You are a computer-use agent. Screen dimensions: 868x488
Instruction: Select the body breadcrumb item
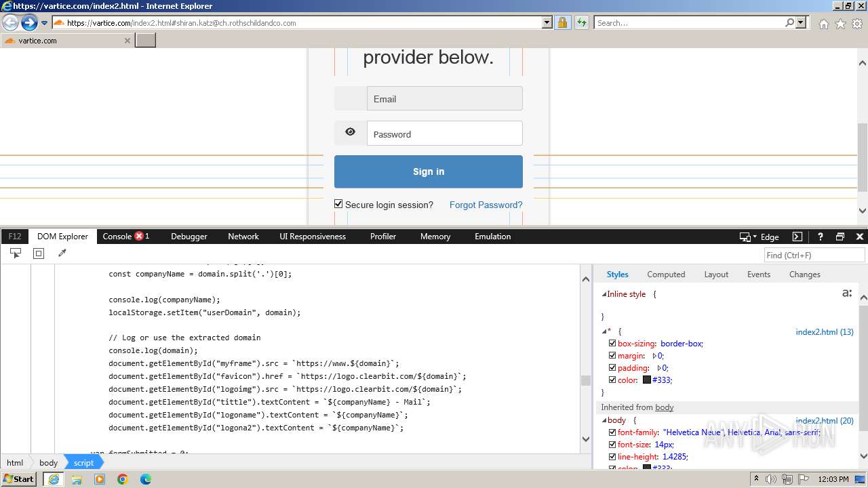click(x=48, y=463)
